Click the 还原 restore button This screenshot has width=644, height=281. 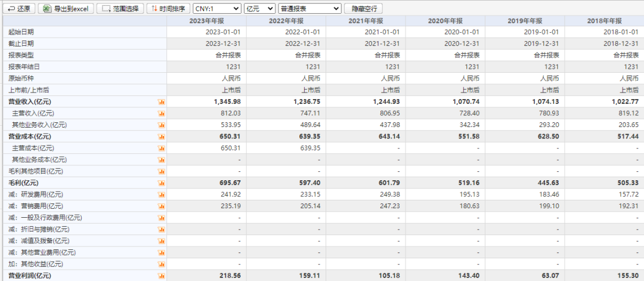[x=18, y=8]
